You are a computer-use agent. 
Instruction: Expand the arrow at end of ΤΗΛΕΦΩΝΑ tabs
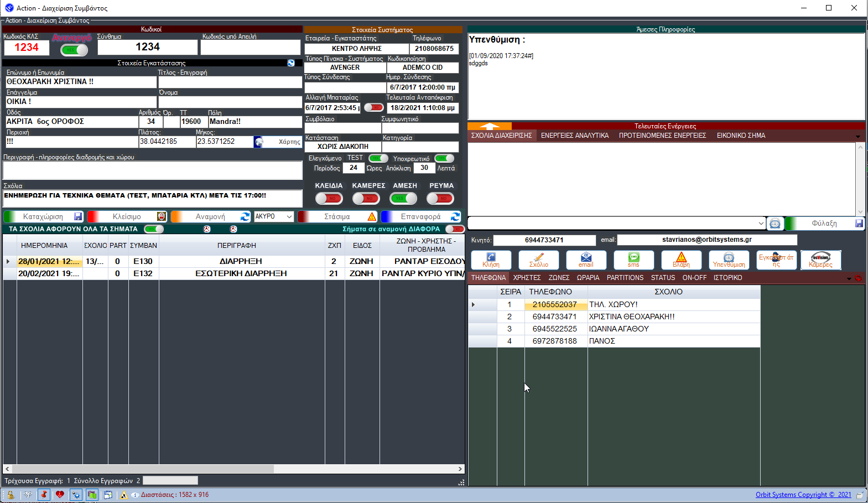click(x=849, y=278)
